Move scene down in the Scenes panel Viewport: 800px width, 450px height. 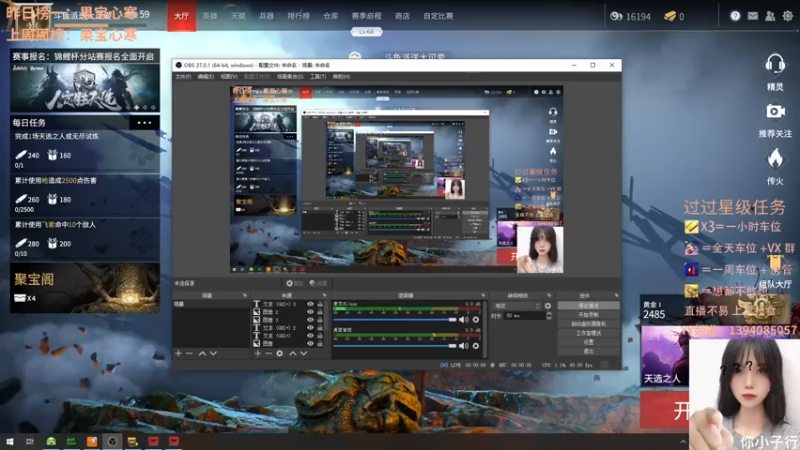point(213,353)
